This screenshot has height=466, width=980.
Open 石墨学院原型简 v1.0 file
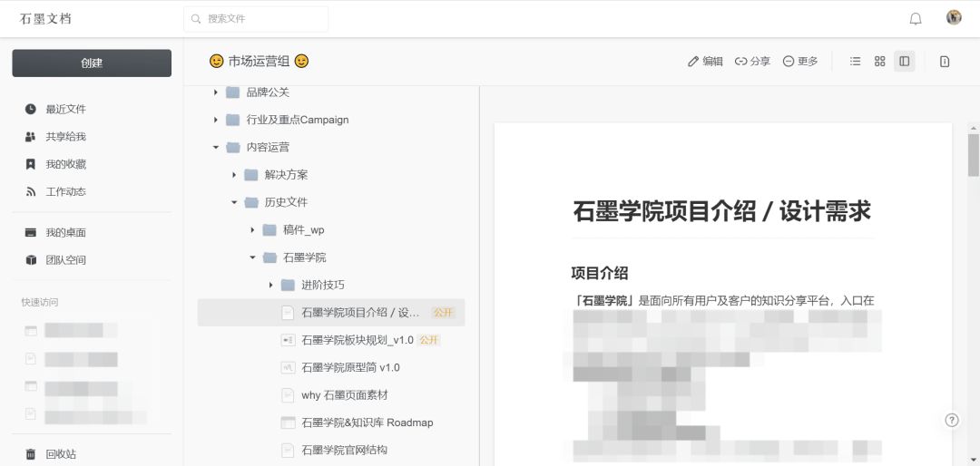pos(350,367)
